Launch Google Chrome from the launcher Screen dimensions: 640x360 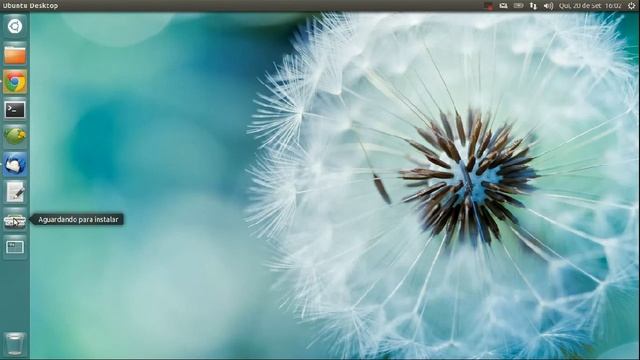(15, 82)
